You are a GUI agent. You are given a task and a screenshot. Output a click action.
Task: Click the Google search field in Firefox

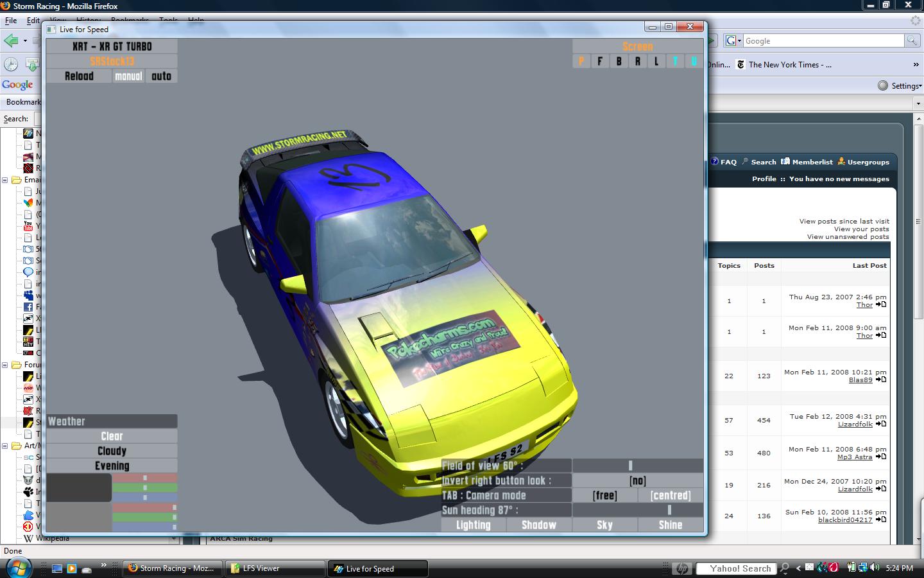point(824,40)
